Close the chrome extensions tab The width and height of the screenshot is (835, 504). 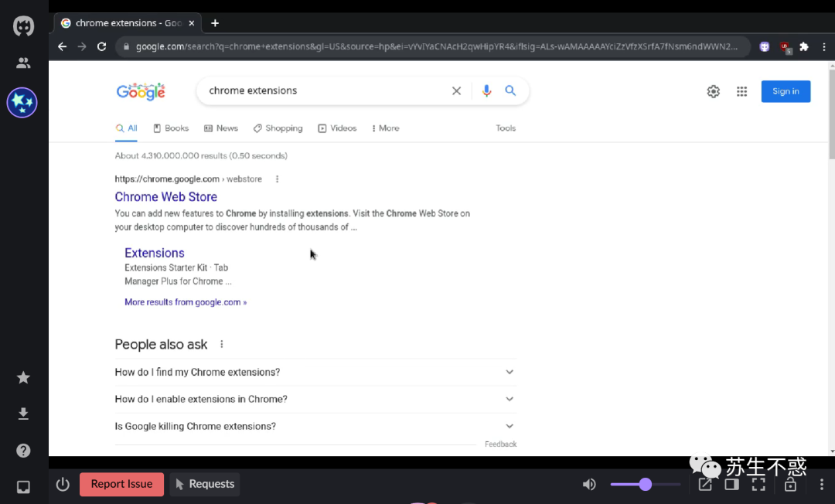(x=192, y=23)
